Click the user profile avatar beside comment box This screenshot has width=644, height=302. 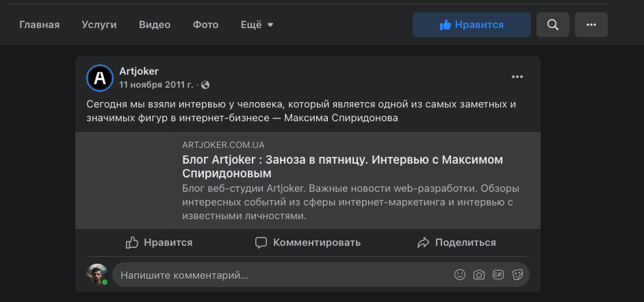97,274
